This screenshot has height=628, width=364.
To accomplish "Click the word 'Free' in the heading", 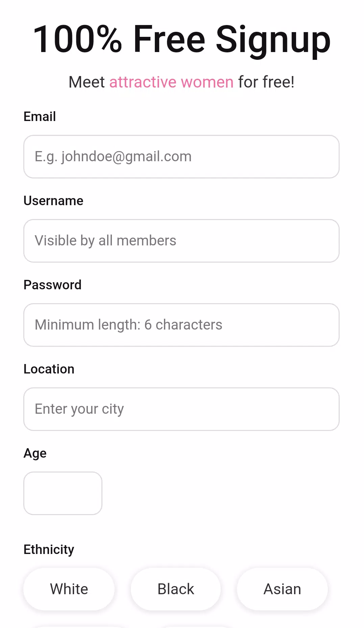I will [x=169, y=39].
